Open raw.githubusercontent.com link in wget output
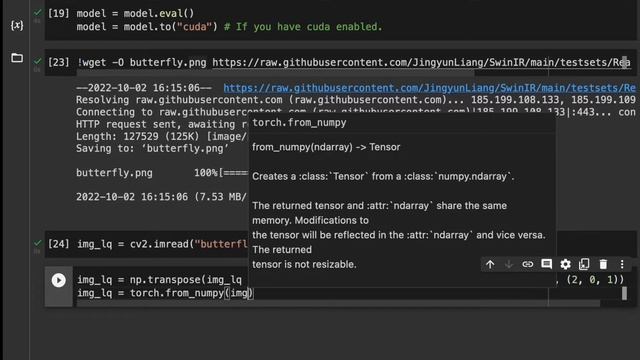 (429, 88)
